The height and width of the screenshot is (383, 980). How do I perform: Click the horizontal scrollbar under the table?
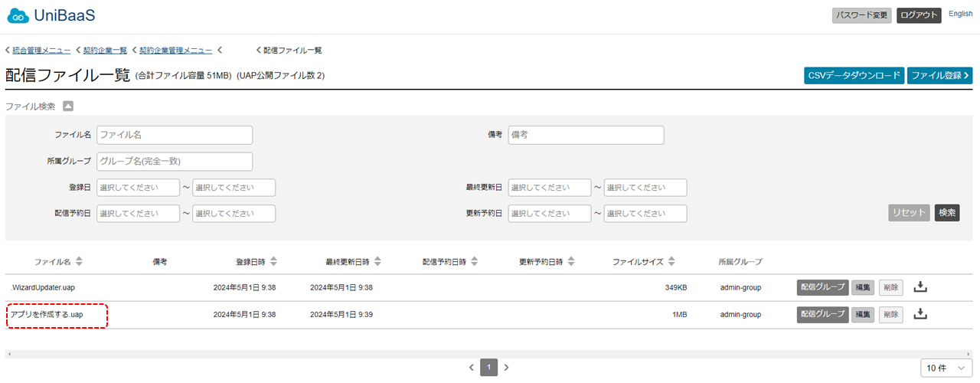point(488,354)
